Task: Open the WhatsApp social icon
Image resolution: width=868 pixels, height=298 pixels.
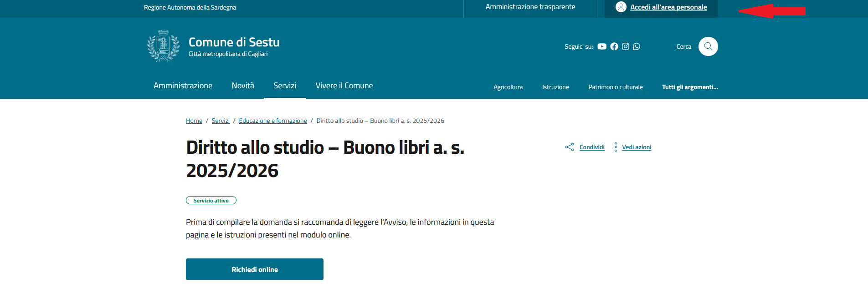Action: (x=637, y=46)
